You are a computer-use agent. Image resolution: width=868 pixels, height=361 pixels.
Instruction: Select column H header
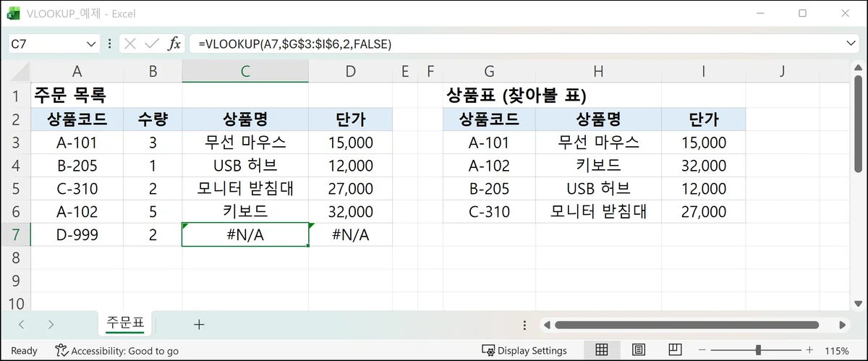598,71
